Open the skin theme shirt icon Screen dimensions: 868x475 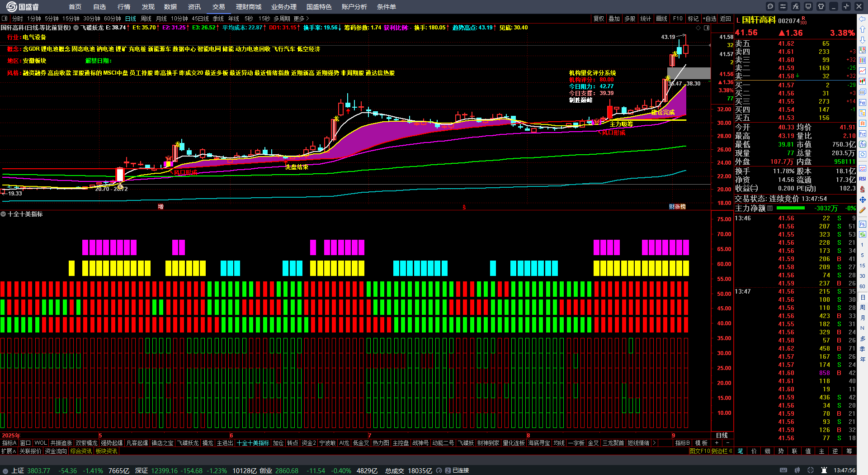tap(821, 6)
